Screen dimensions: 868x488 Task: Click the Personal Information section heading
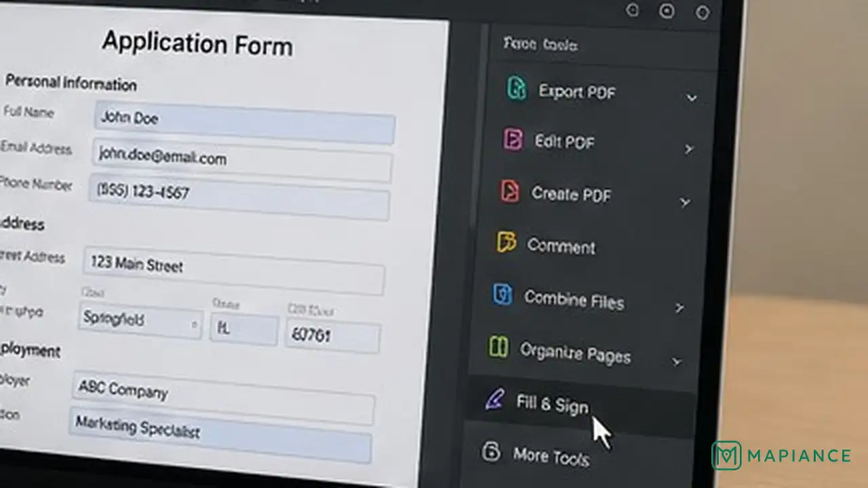click(x=71, y=83)
